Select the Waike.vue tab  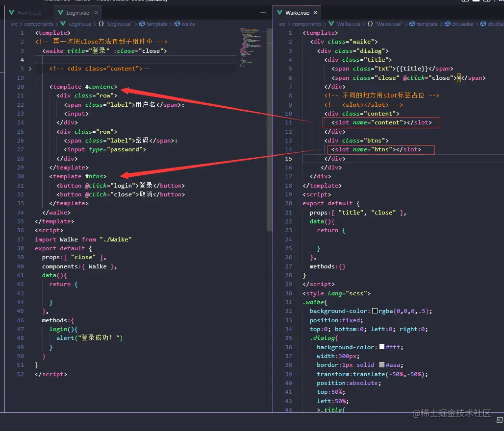pyautogui.click(x=297, y=13)
